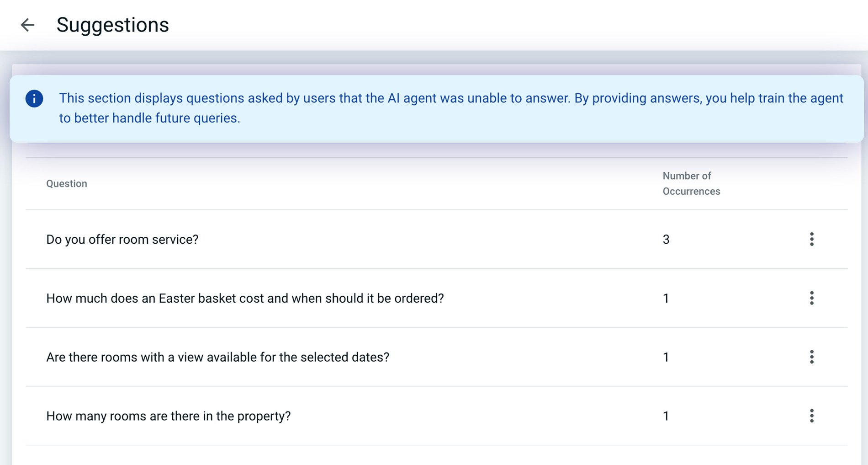This screenshot has width=868, height=465.
Task: Select the rooms-with-a-view question row
Action: [x=218, y=357]
